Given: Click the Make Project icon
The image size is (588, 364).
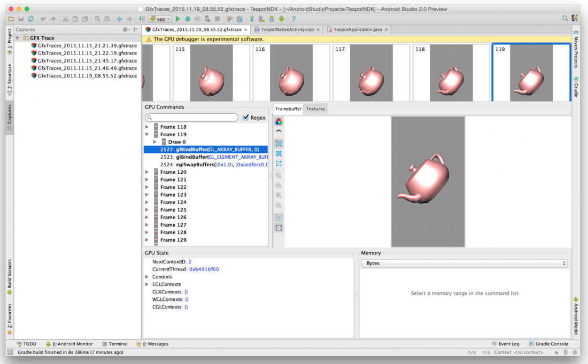Looking at the screenshot, I should point(142,19).
